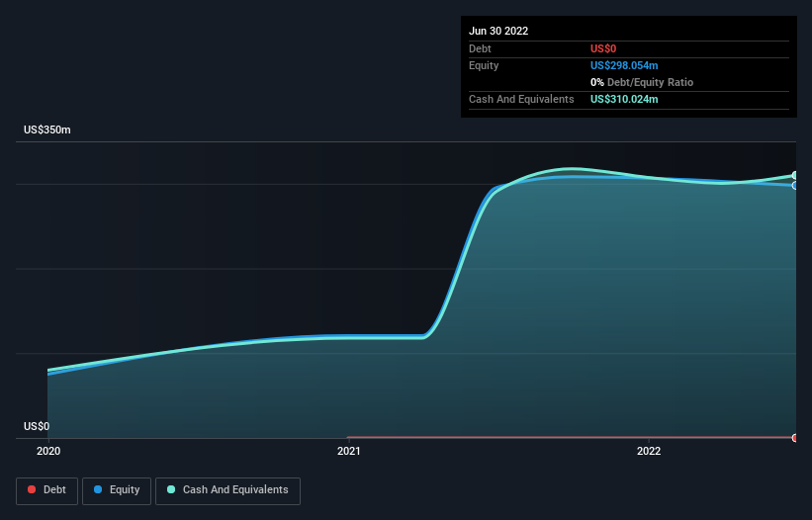Click the Jun 30 2022 tooltip date

point(498,31)
